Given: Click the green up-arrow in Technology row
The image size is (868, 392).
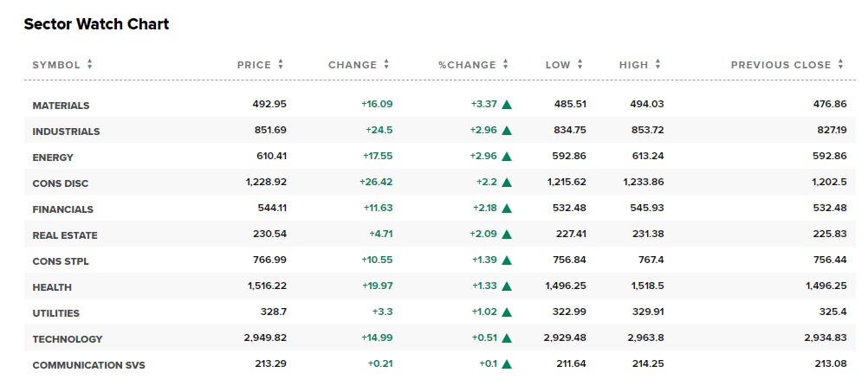Looking at the screenshot, I should click(507, 338).
